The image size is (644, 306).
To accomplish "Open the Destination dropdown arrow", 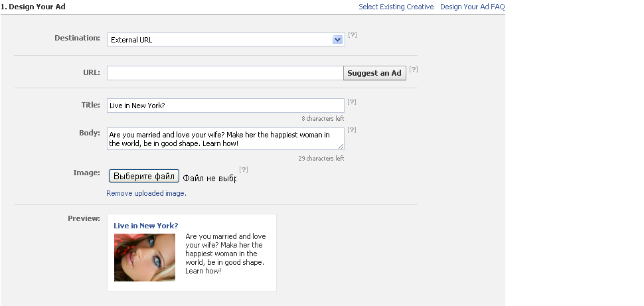I will tap(337, 40).
